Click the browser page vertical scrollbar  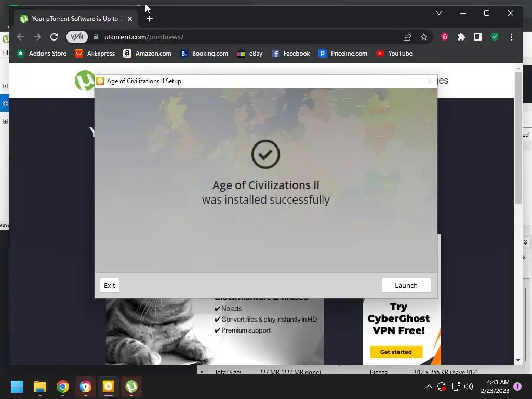[x=518, y=138]
